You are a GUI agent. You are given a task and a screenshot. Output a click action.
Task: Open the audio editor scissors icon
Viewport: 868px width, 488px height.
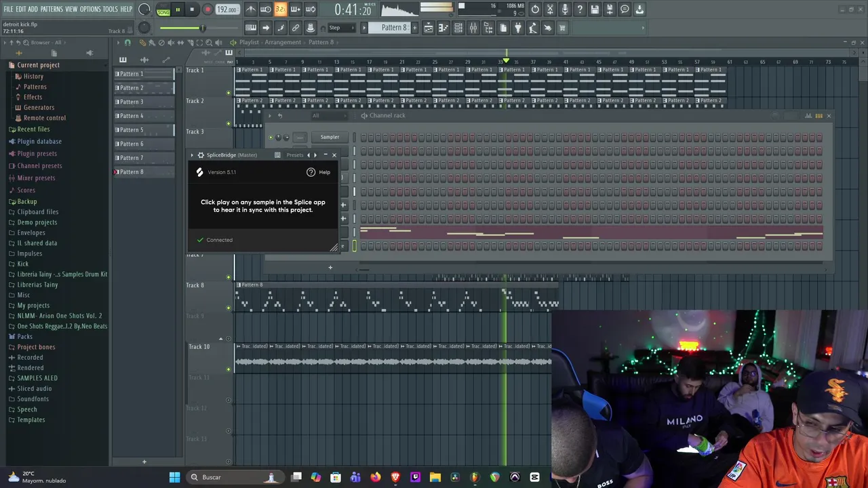pos(550,9)
